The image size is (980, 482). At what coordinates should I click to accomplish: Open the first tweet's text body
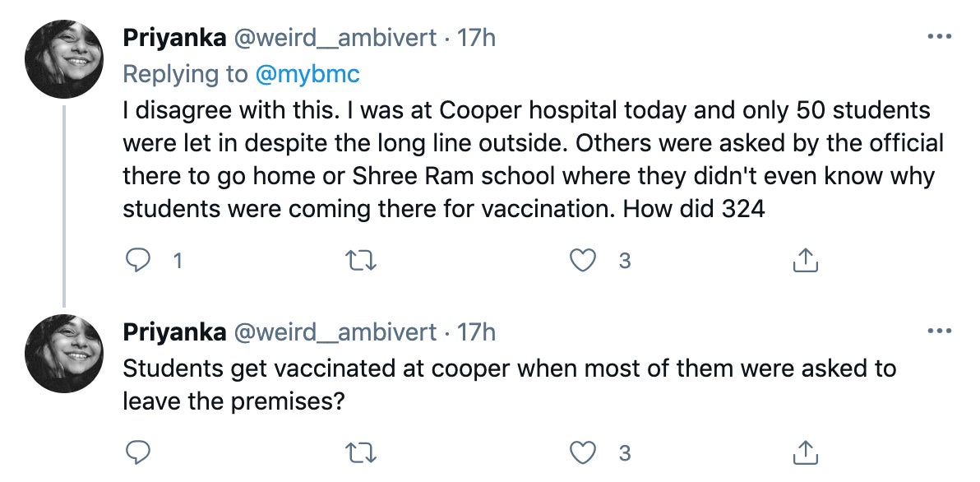533,160
